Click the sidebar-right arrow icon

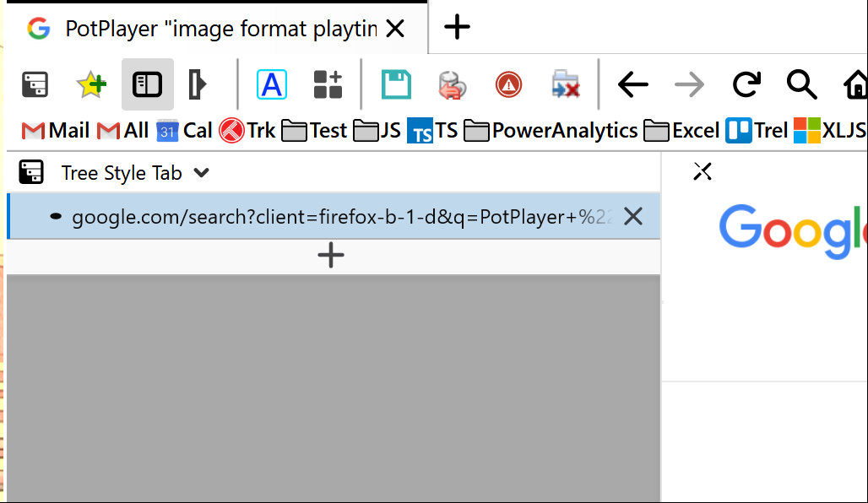(x=197, y=84)
